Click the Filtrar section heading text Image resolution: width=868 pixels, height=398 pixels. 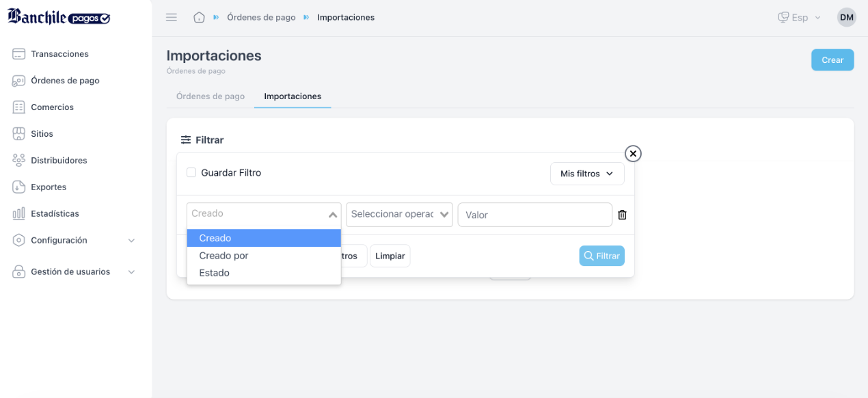pyautogui.click(x=210, y=140)
